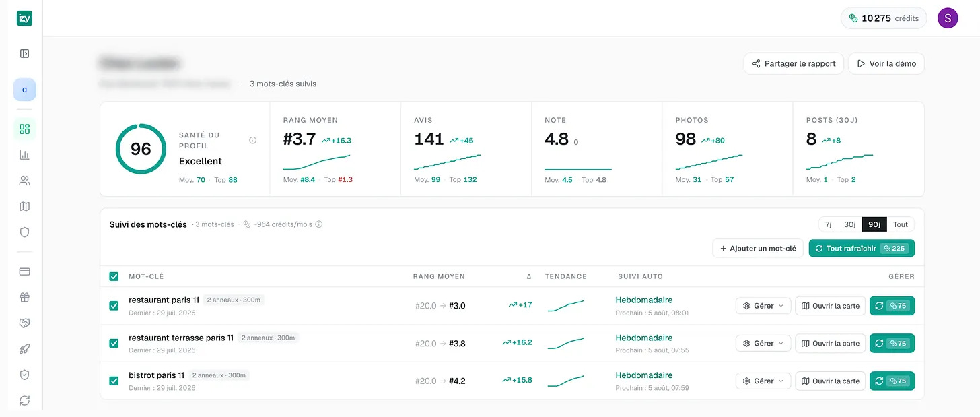Open the users icon in sidebar
The width and height of the screenshot is (980, 417).
point(24,181)
